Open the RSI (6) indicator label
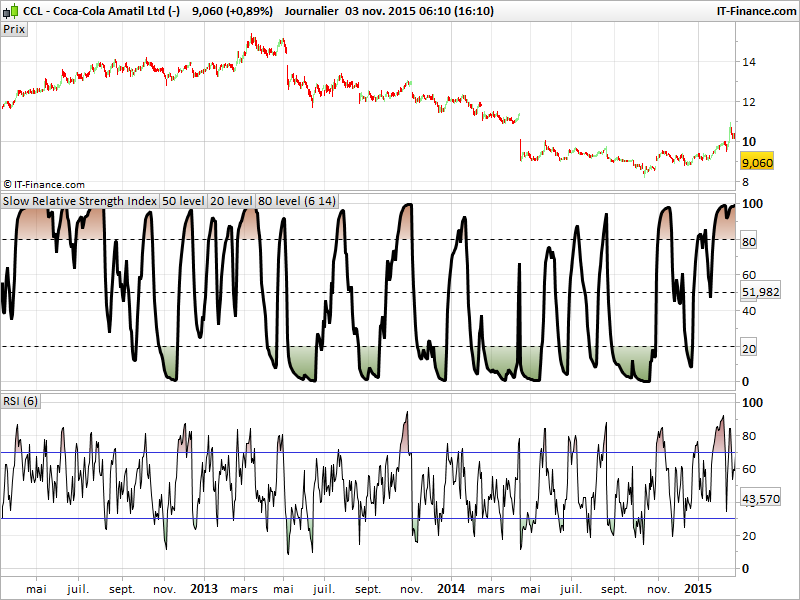 coord(20,401)
